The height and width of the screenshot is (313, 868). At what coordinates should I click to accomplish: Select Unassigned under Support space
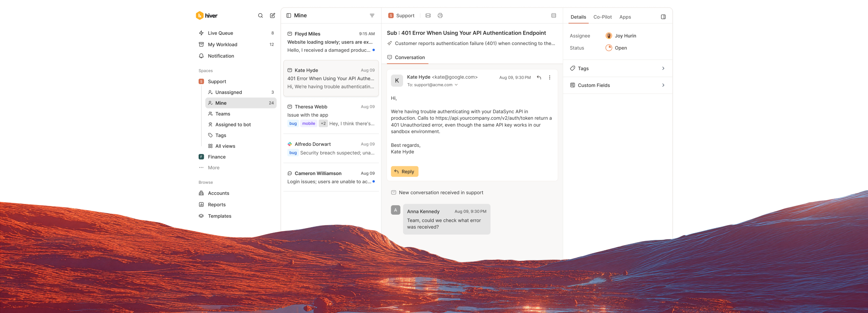(x=229, y=92)
